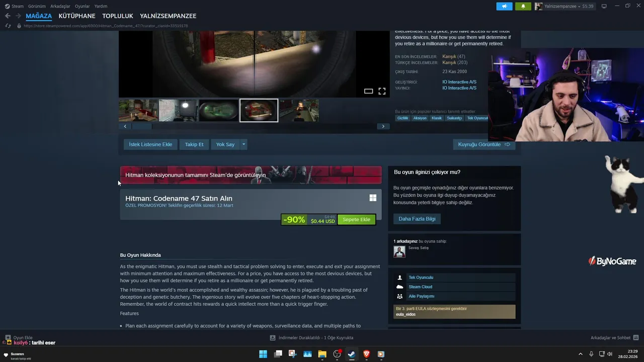This screenshot has width=644, height=362.
Task: Open the Görünüm menu
Action: (37, 6)
